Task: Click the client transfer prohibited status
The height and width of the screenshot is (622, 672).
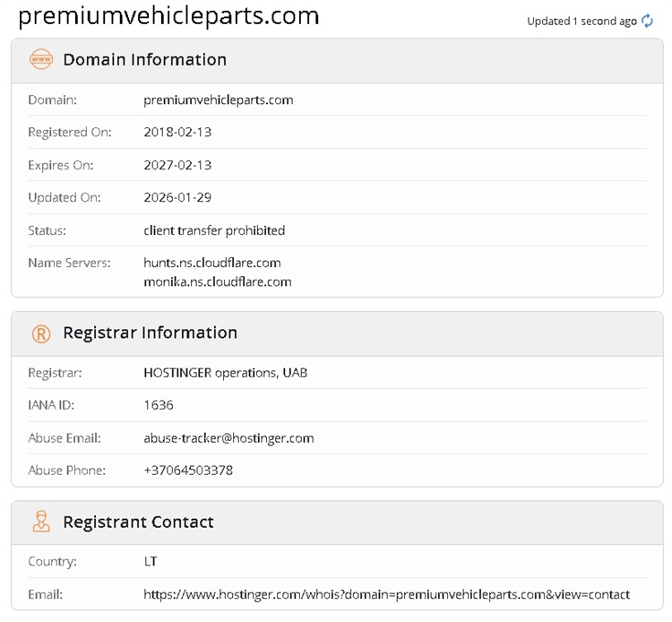Action: [214, 230]
